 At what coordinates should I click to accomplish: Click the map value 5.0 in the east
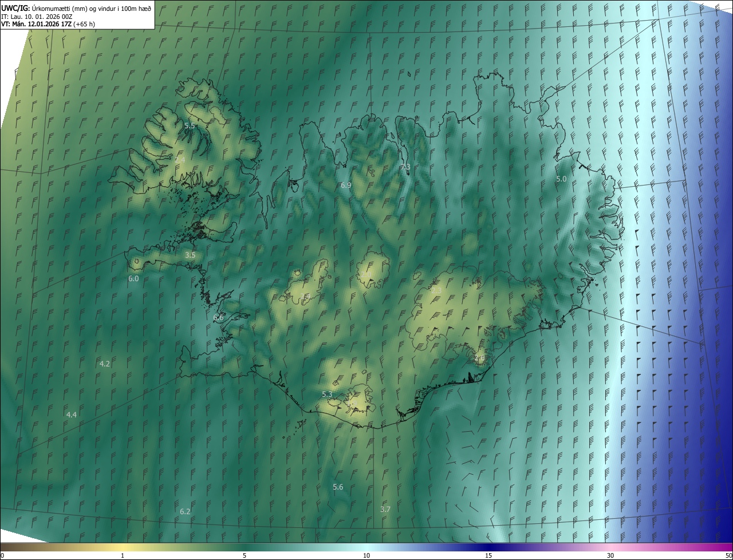(561, 179)
